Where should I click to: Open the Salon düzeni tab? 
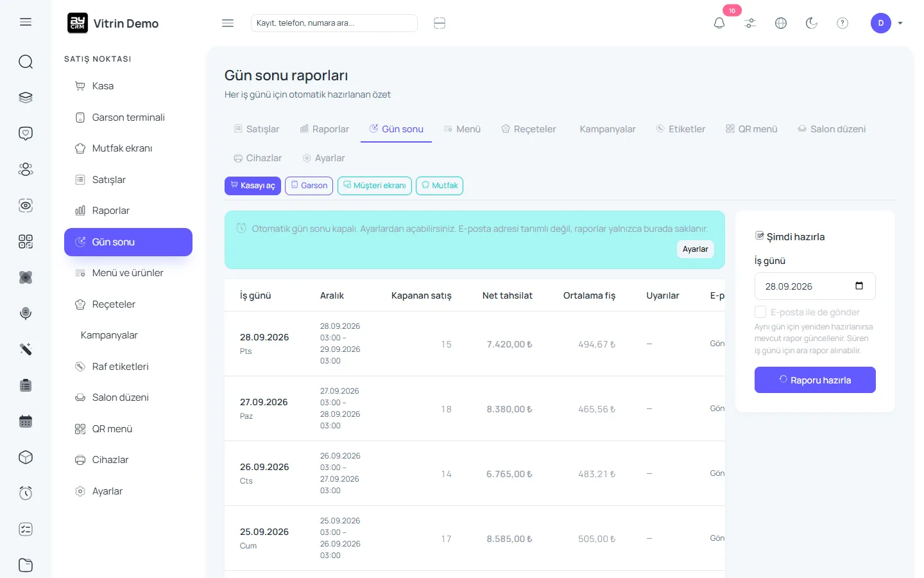pos(832,129)
